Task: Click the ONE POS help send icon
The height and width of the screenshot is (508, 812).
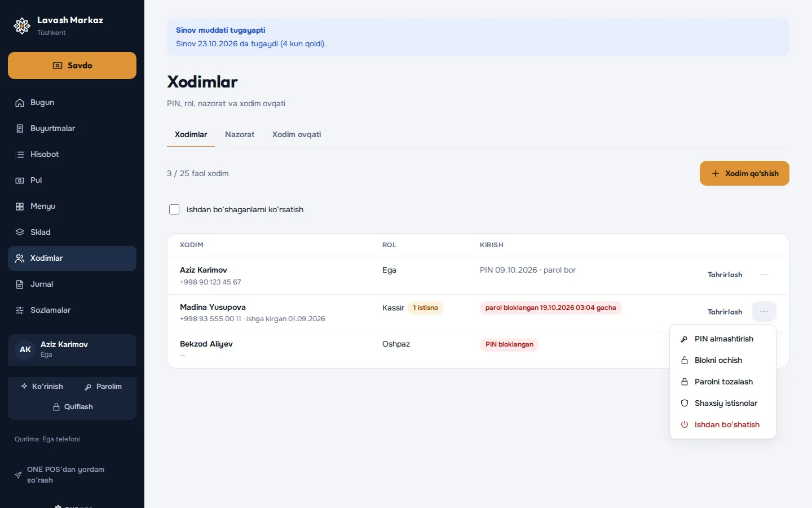Action: 18,475
